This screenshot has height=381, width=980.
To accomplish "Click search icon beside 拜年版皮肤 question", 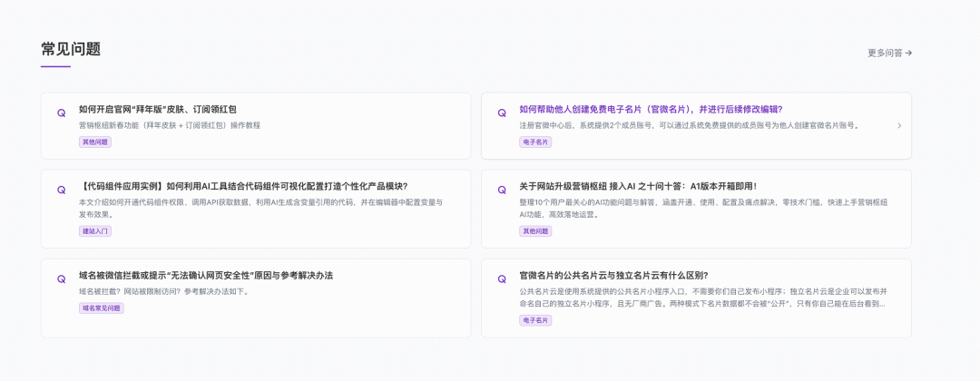I will tap(62, 113).
